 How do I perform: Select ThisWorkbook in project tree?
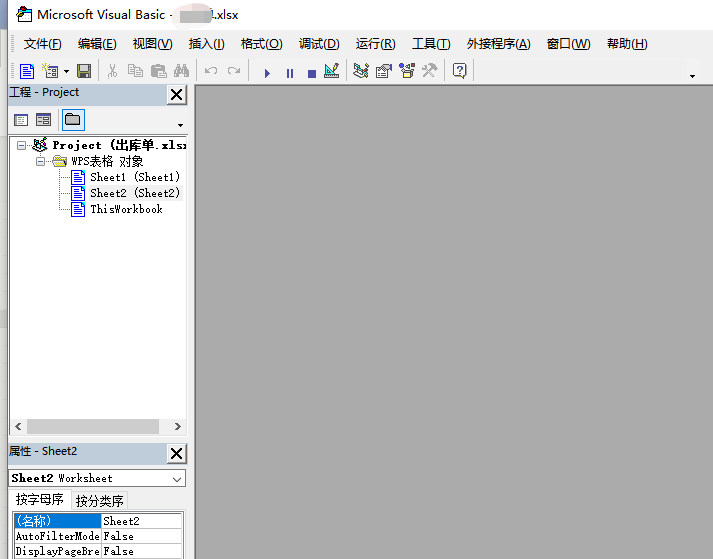pyautogui.click(x=126, y=209)
